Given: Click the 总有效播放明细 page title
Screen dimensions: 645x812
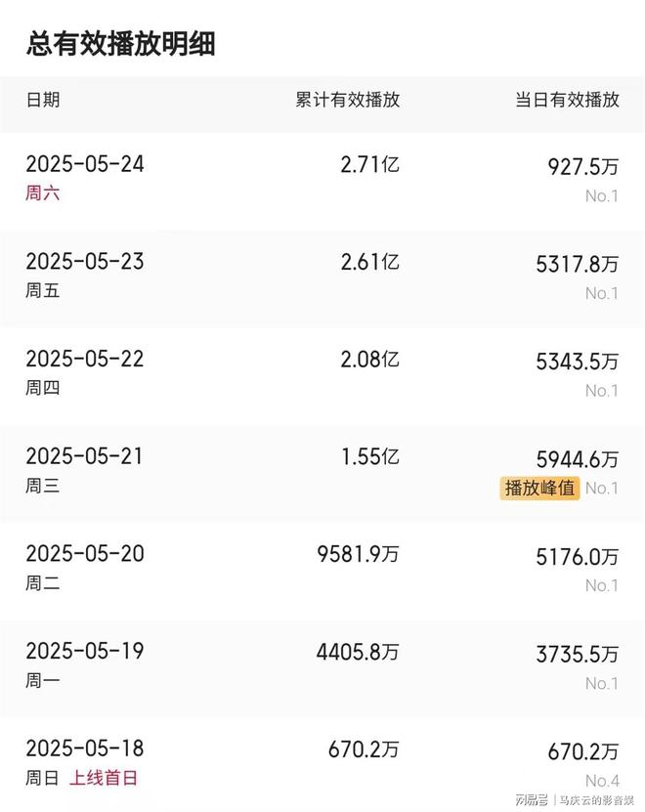Looking at the screenshot, I should point(121,44).
